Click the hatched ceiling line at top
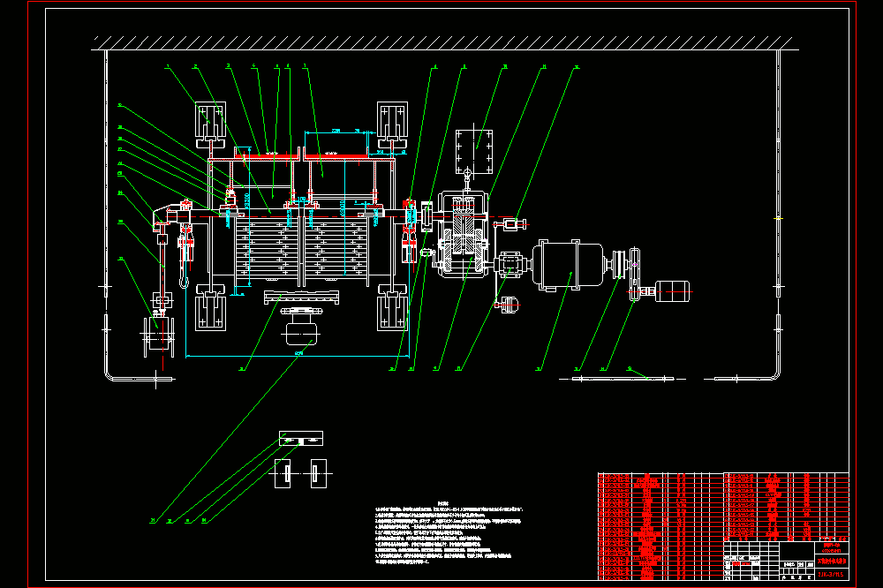This screenshot has height=588, width=883. tap(445, 43)
